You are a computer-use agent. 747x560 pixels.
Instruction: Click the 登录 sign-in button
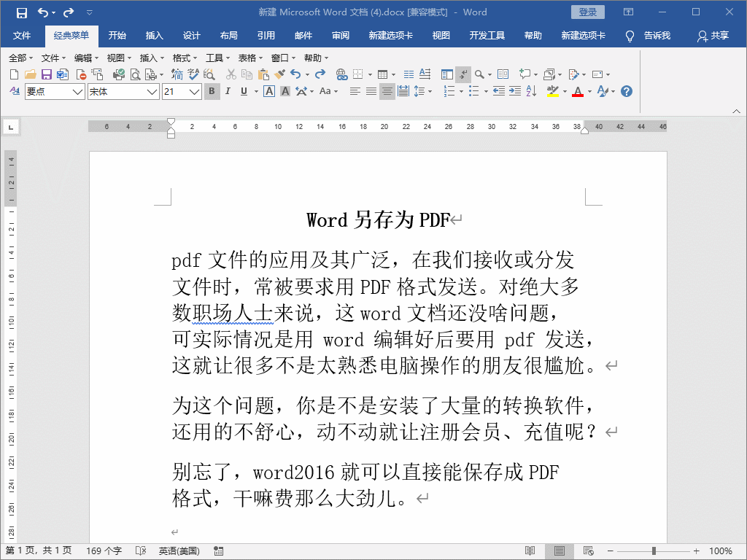(588, 12)
